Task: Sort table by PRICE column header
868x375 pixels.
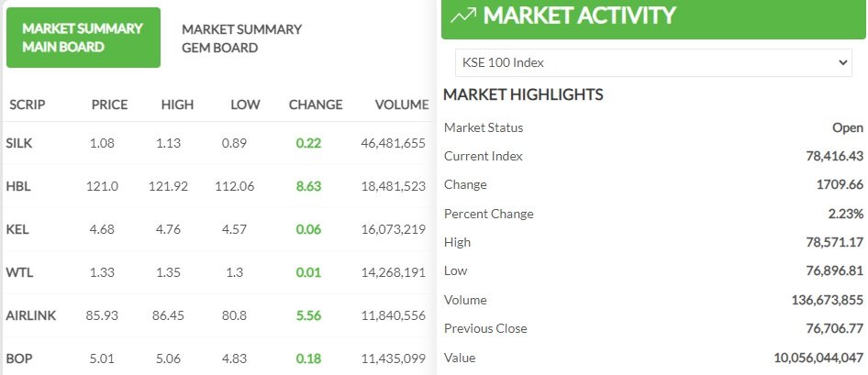Action: click(109, 105)
